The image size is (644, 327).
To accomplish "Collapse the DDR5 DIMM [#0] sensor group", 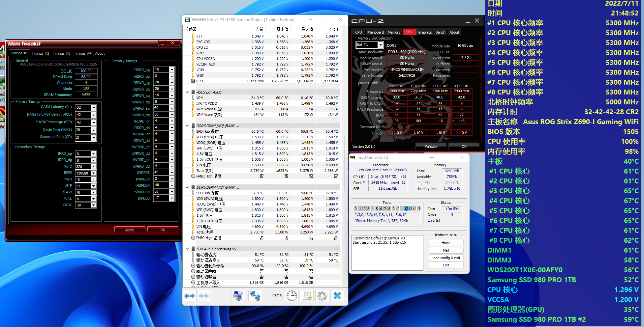I will [x=187, y=126].
